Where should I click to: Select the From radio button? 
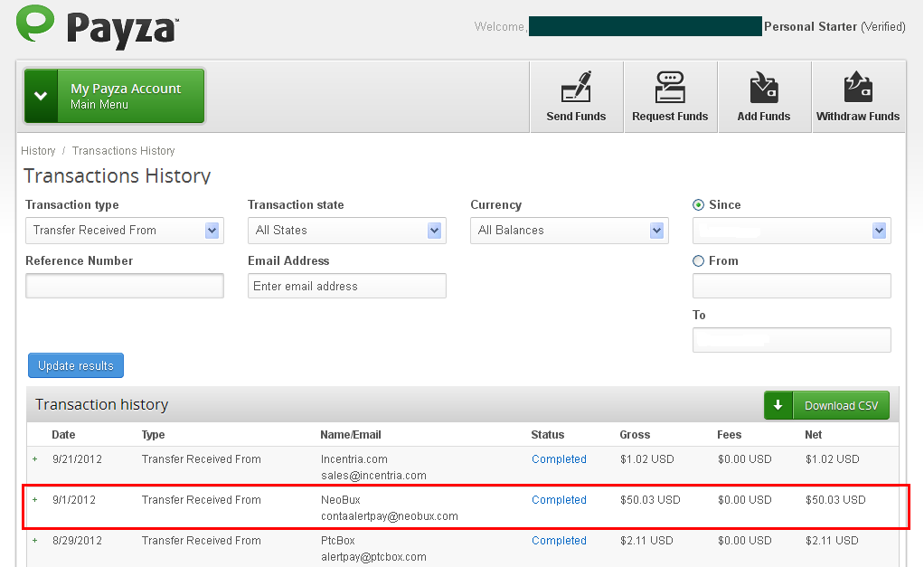click(698, 261)
